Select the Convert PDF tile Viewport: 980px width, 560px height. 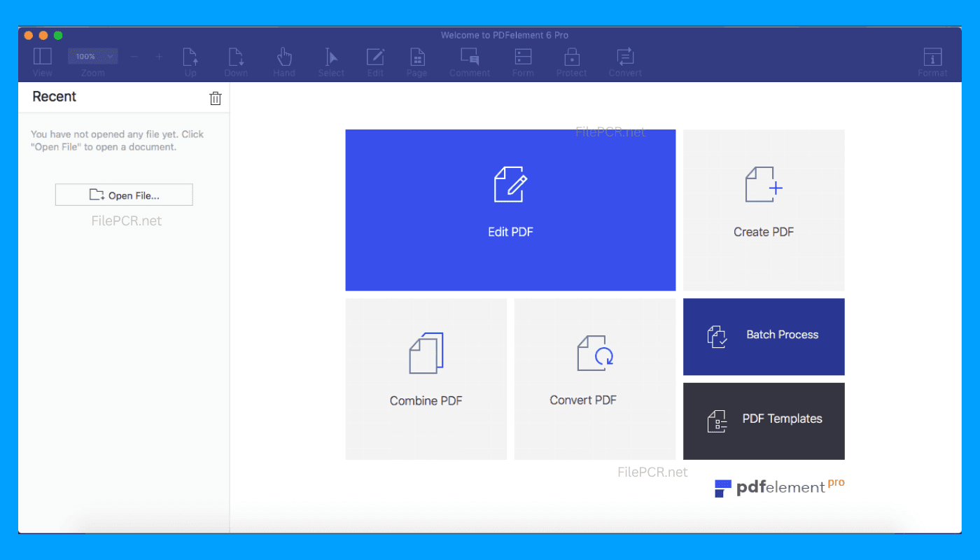[x=595, y=379]
